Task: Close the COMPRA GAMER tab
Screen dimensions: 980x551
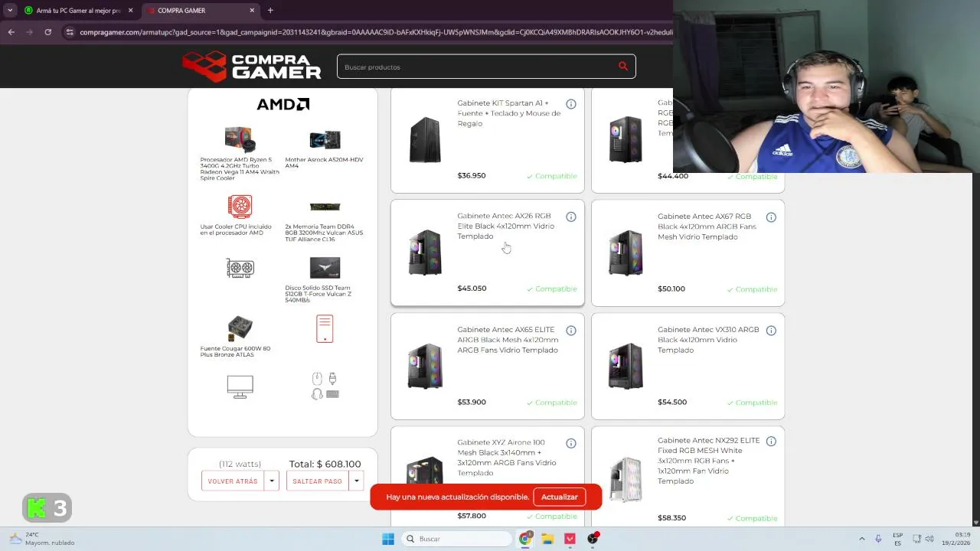Action: pyautogui.click(x=252, y=11)
